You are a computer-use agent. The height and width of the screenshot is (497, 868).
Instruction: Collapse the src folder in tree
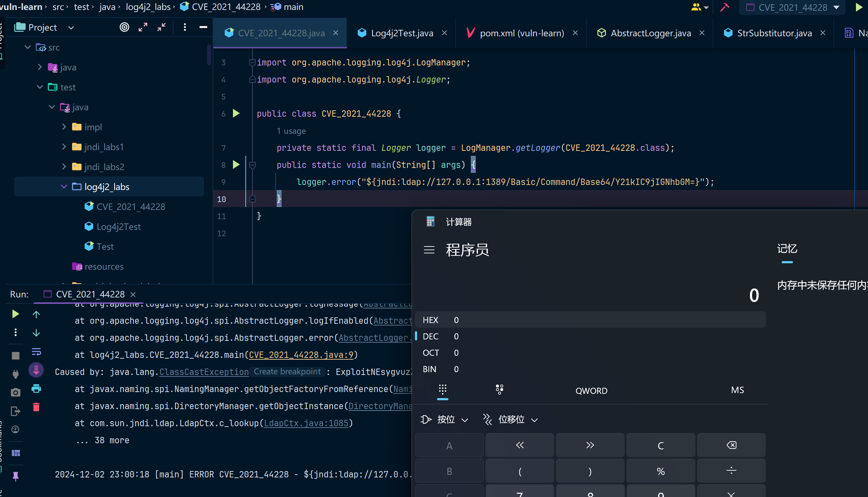28,47
